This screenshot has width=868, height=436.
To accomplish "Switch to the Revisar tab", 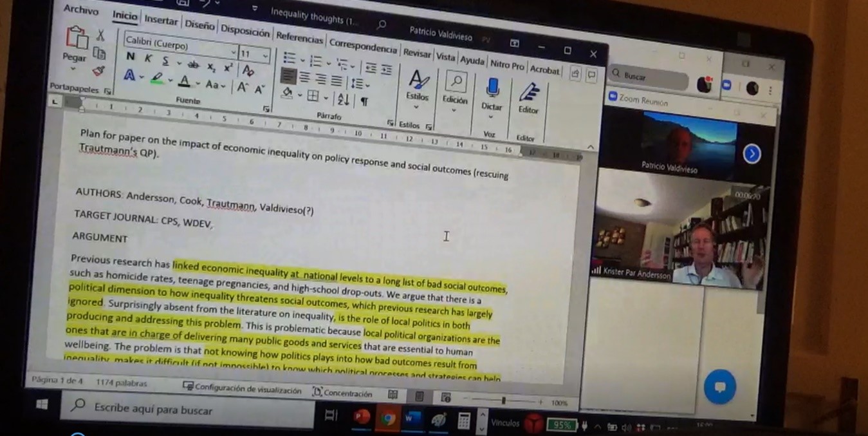I will pyautogui.click(x=418, y=53).
